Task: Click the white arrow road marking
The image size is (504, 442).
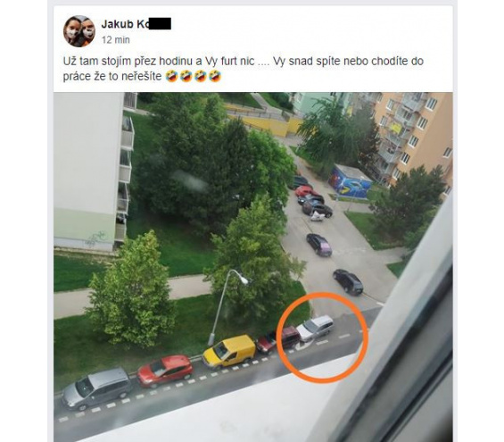Action: (302, 346)
